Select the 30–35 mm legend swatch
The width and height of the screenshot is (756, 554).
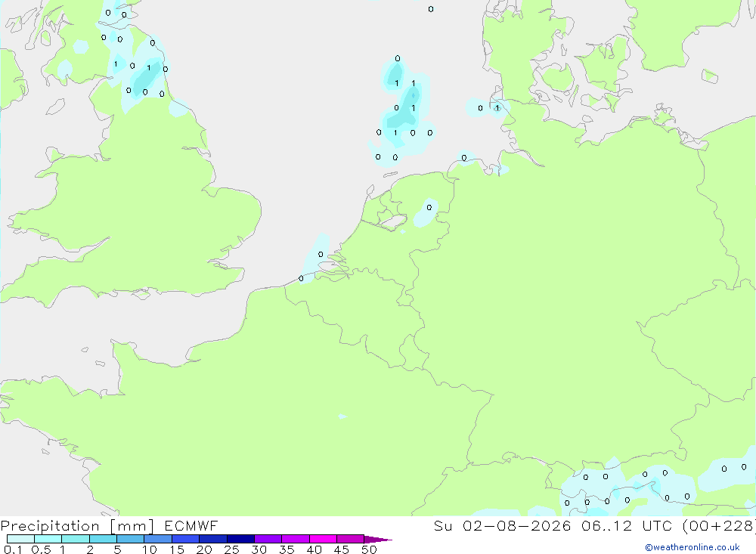[268, 539]
